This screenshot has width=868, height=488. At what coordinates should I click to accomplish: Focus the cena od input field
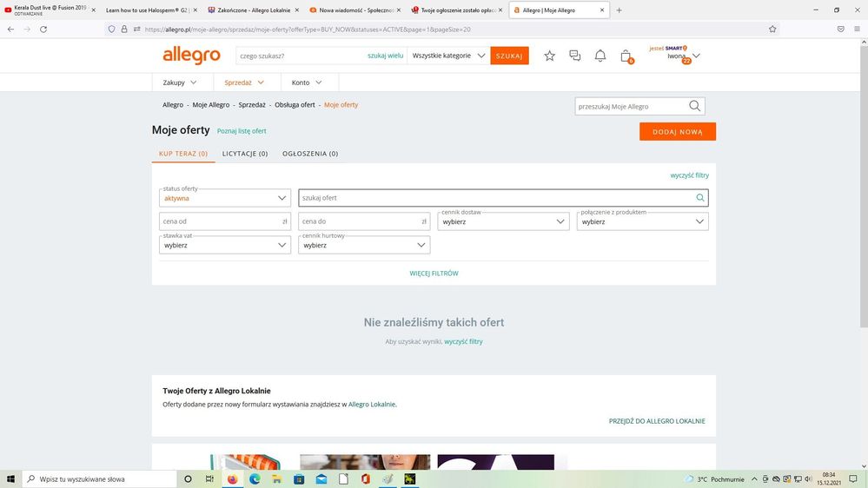pos(225,221)
